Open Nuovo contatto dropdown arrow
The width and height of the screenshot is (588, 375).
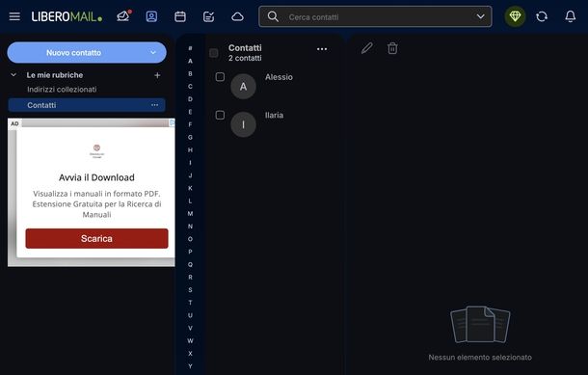click(x=153, y=52)
